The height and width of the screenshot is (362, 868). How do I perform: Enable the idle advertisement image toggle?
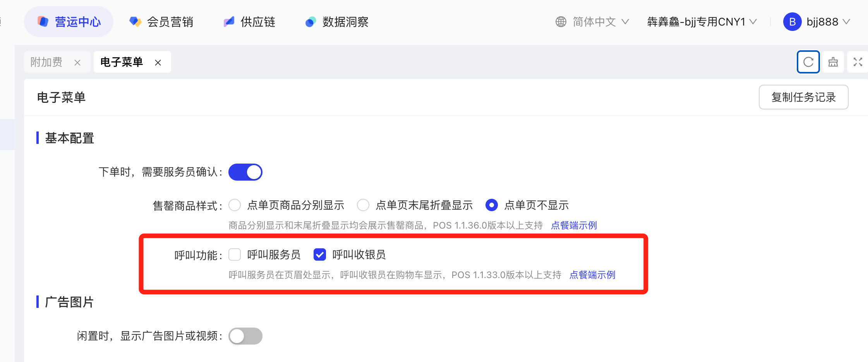point(245,336)
